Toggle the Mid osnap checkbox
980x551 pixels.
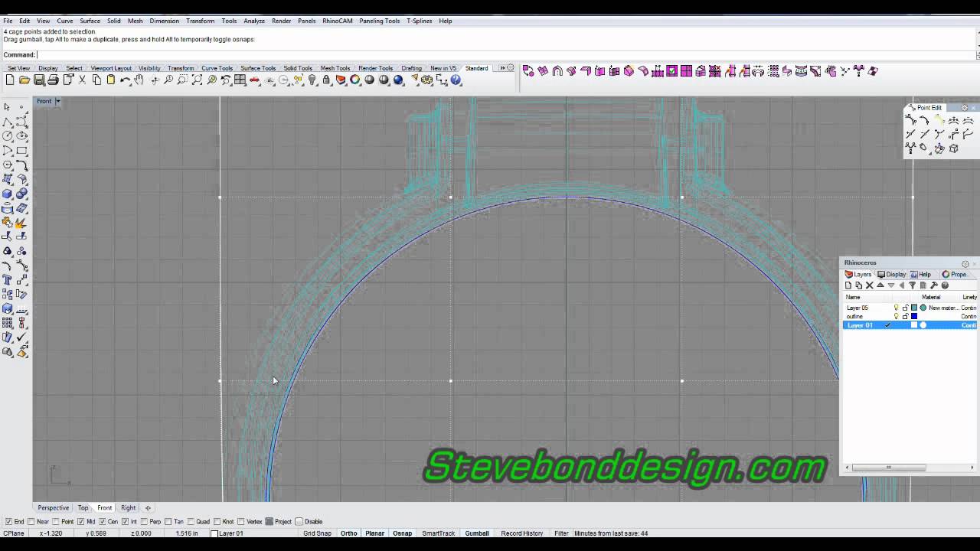click(81, 522)
